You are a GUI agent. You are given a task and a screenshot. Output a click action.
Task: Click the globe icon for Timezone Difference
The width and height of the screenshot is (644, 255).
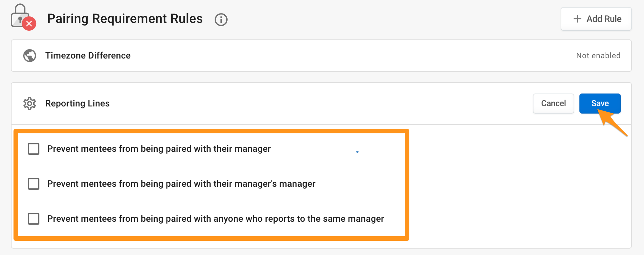tap(30, 56)
